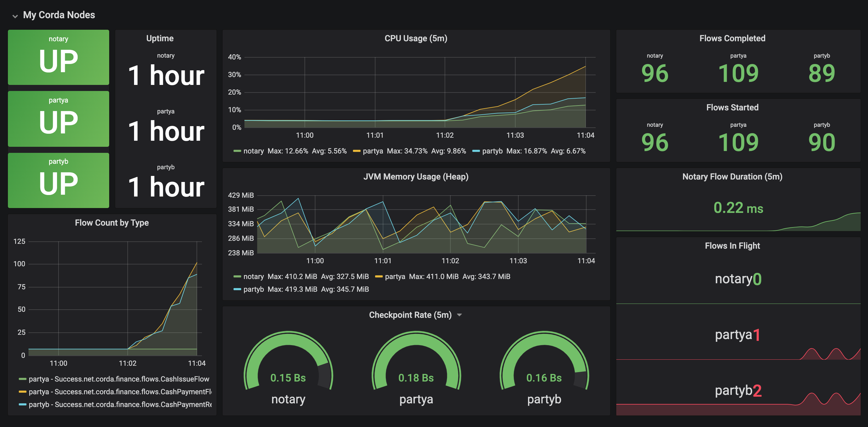Toggle notary series in CPU Usage legend

pyautogui.click(x=253, y=151)
